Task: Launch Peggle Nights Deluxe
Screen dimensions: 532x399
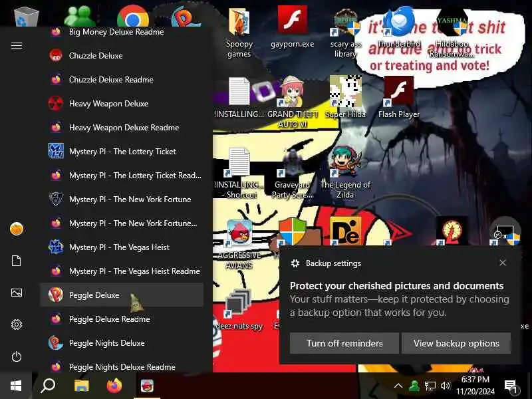Action: click(x=122, y=342)
